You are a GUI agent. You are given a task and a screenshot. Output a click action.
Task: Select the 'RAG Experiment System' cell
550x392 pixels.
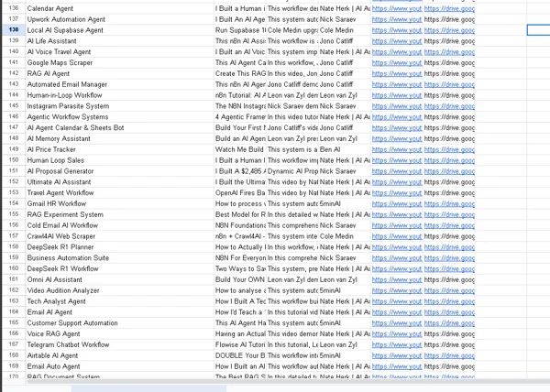coord(120,214)
